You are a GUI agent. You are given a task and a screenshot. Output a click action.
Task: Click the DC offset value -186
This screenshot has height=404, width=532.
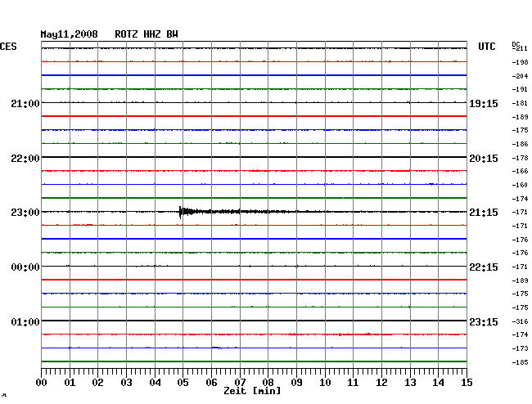pyautogui.click(x=520, y=144)
